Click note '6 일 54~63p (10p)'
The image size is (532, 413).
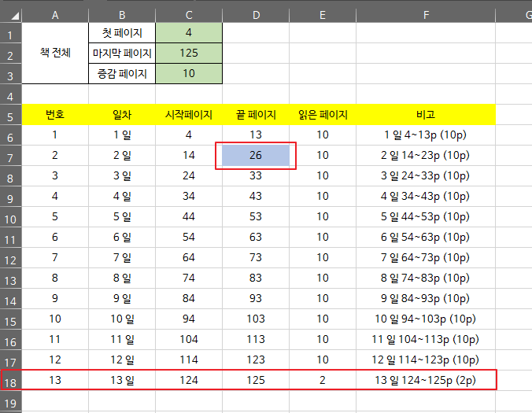[x=426, y=238]
